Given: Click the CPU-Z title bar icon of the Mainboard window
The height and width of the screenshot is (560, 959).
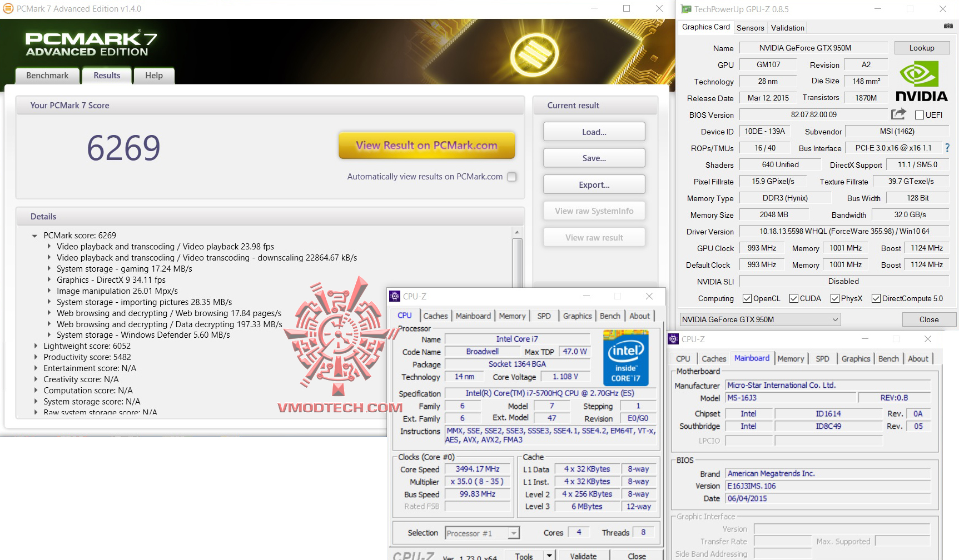Looking at the screenshot, I should click(673, 339).
